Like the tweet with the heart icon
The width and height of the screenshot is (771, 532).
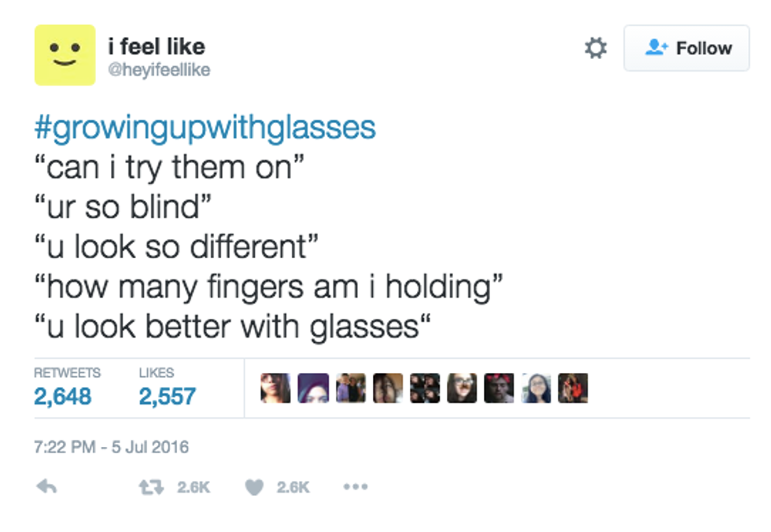pyautogui.click(x=253, y=488)
